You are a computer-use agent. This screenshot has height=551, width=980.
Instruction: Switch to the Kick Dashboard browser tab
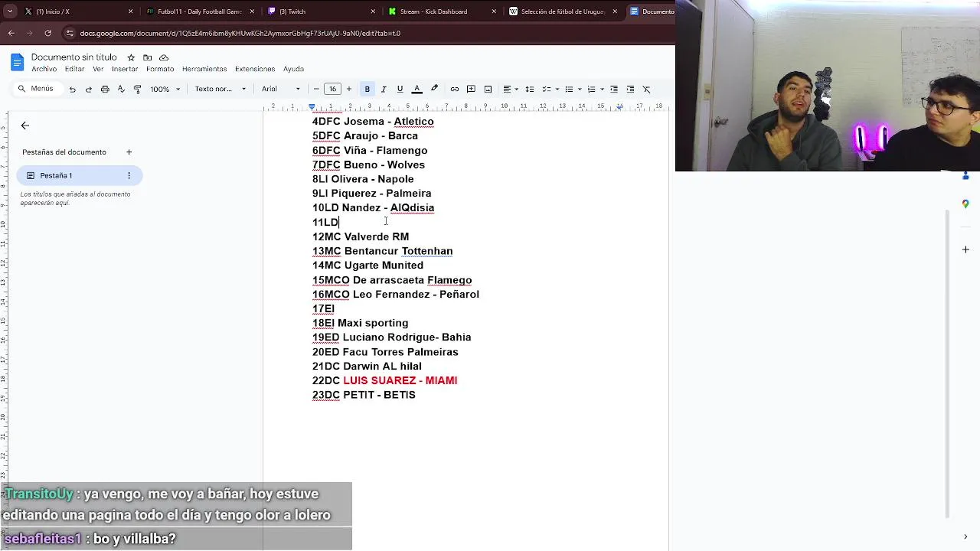443,11
